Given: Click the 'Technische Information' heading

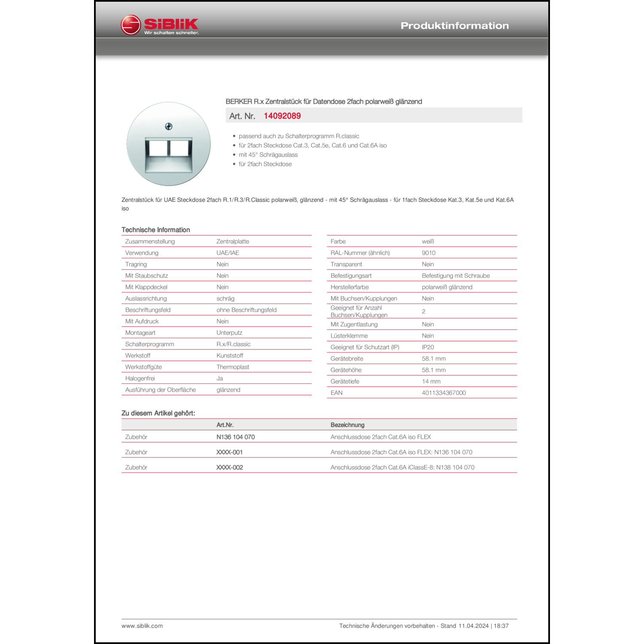Looking at the screenshot, I should [x=156, y=230].
